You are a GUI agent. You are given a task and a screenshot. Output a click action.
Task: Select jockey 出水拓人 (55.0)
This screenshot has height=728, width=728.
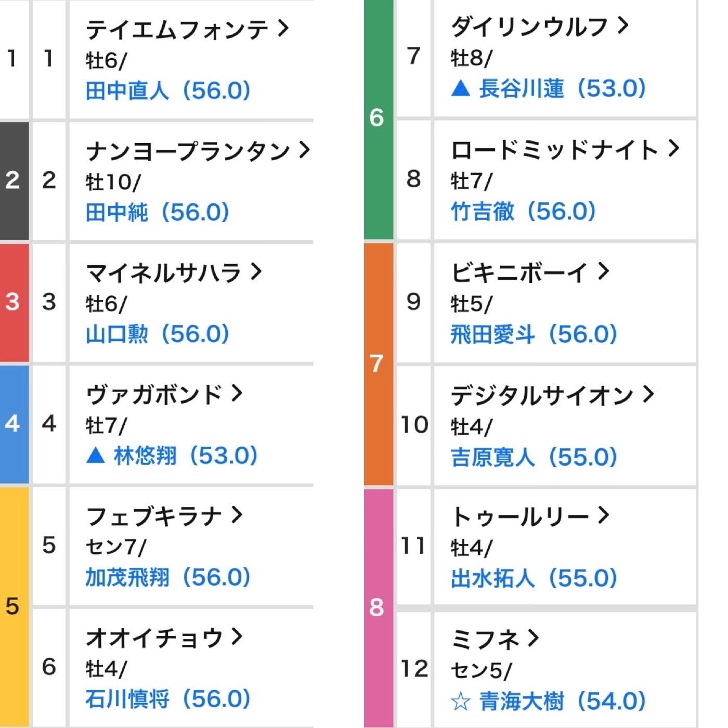tap(534, 578)
